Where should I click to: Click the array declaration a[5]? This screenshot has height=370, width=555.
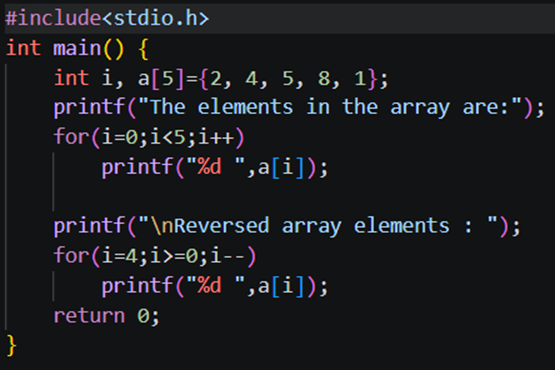(x=161, y=78)
